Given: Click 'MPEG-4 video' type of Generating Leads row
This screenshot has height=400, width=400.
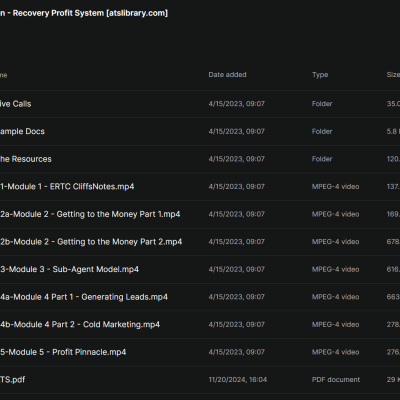Looking at the screenshot, I should click(336, 297).
